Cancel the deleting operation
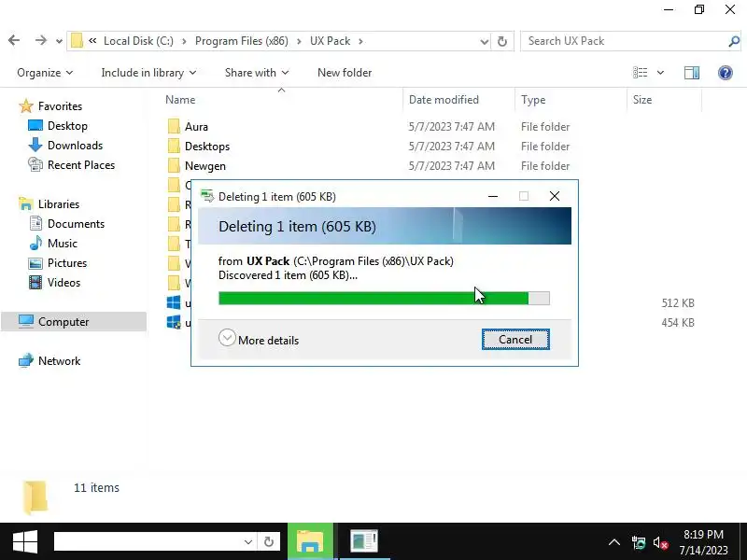This screenshot has width=747, height=560. coord(515,340)
